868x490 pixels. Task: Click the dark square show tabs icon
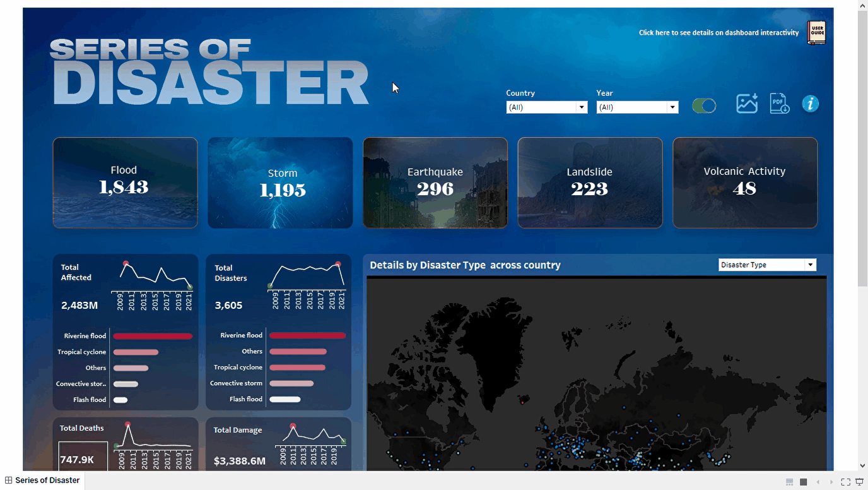point(803,482)
